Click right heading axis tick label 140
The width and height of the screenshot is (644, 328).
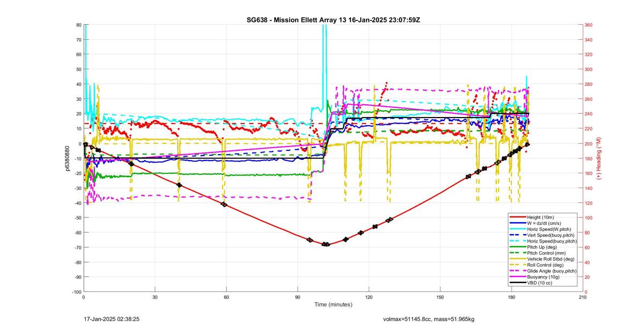coord(589,188)
